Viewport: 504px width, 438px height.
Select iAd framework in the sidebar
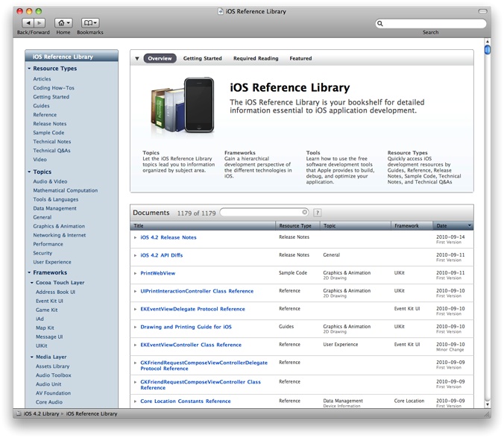click(40, 319)
